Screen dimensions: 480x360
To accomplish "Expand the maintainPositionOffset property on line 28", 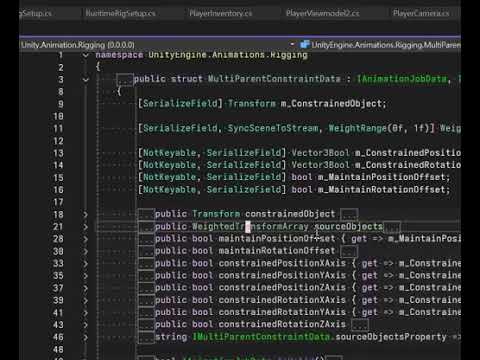I will click(85, 239).
